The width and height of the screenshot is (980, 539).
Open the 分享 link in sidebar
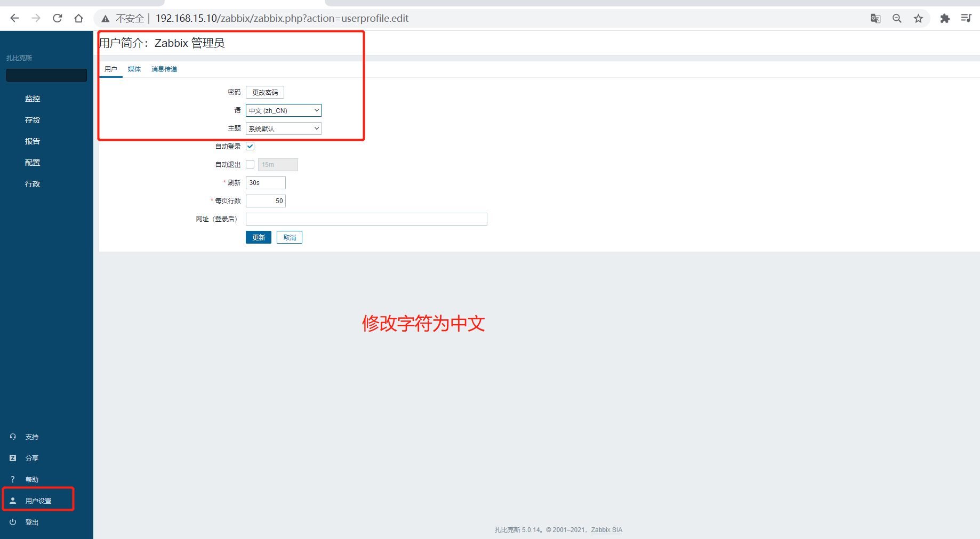tap(32, 458)
